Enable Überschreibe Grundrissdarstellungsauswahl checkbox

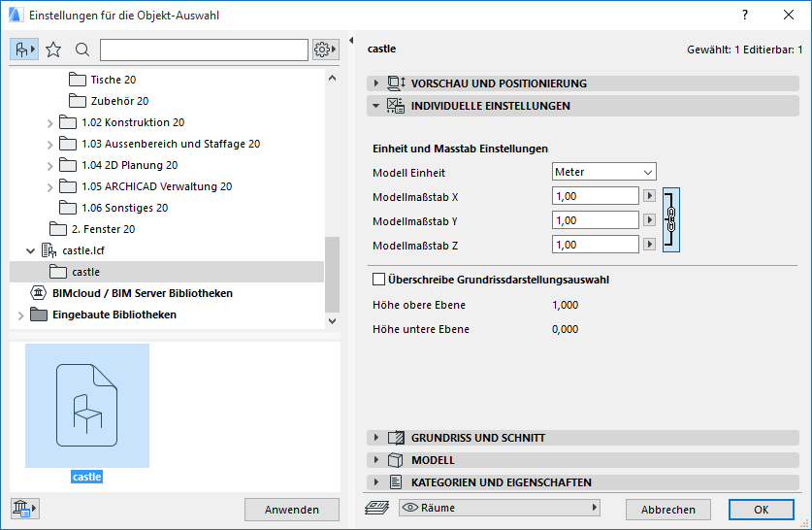pyautogui.click(x=379, y=281)
